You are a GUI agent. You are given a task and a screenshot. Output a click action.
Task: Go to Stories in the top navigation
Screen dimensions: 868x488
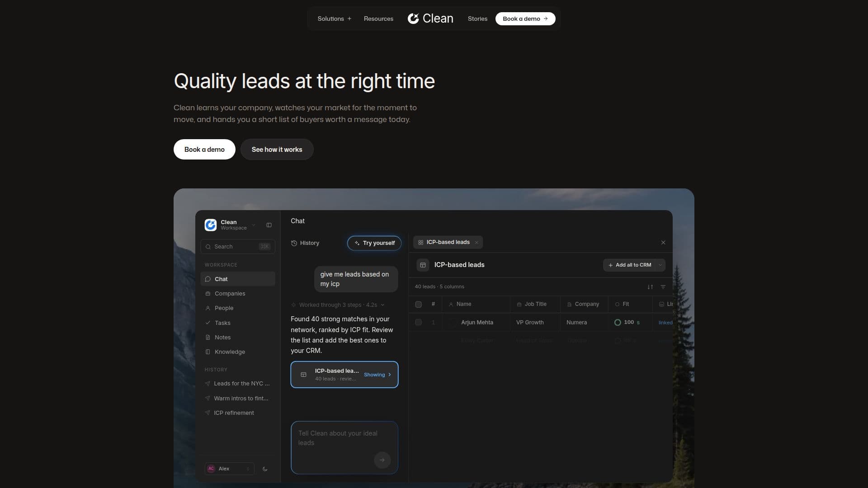pos(477,19)
